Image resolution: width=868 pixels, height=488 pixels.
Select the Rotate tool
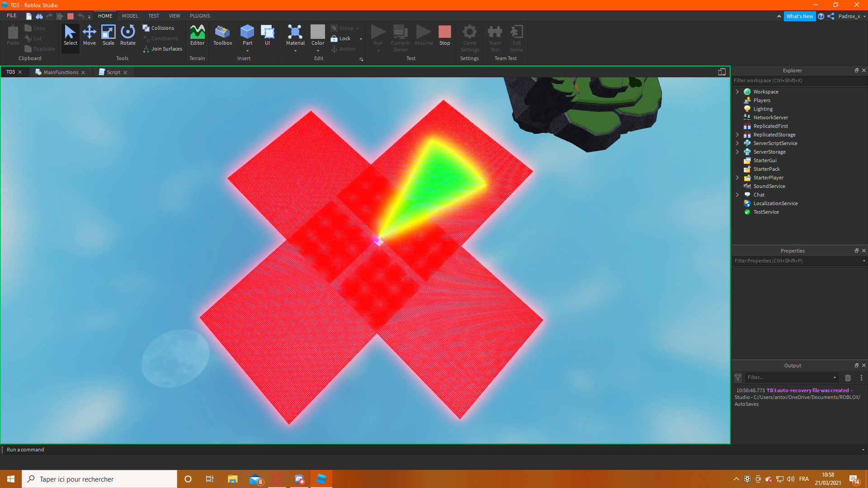(x=128, y=35)
